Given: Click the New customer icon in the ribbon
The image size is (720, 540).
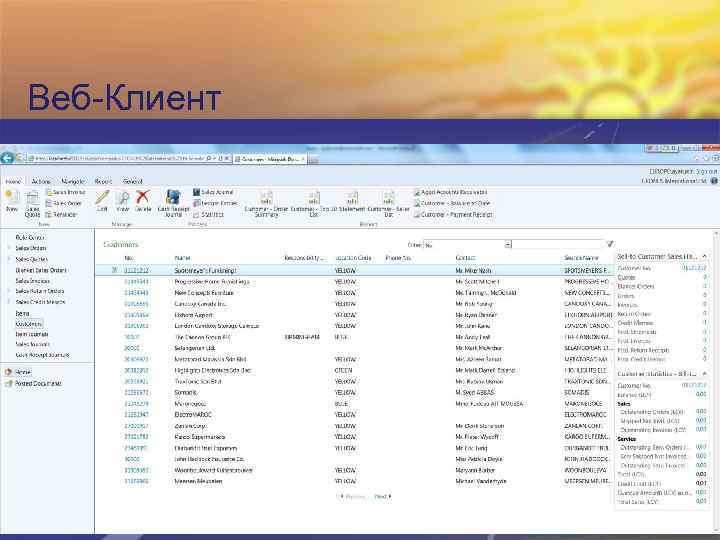Looking at the screenshot, I should (12, 197).
